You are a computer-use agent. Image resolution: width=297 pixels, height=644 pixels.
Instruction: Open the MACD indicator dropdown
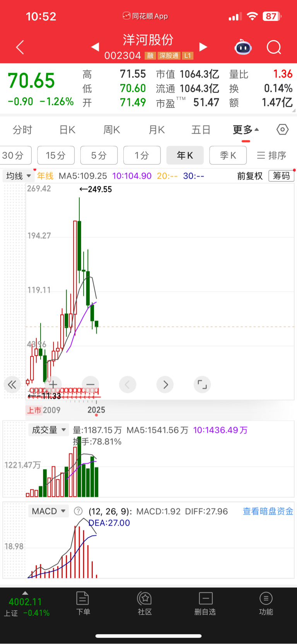click(48, 511)
